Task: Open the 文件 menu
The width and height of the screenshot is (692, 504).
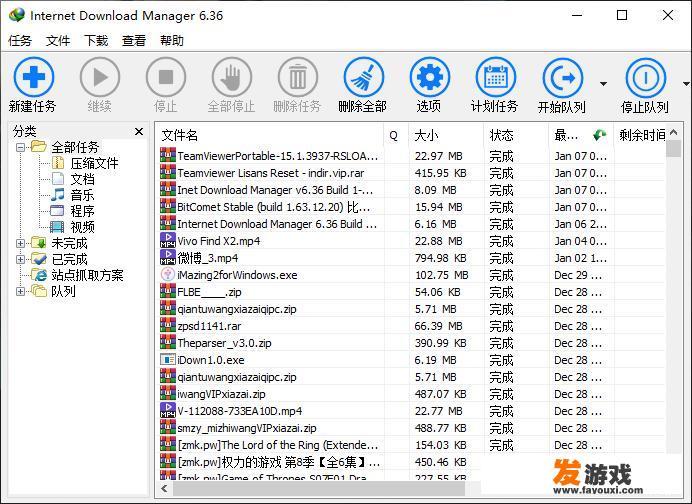Action: click(58, 41)
